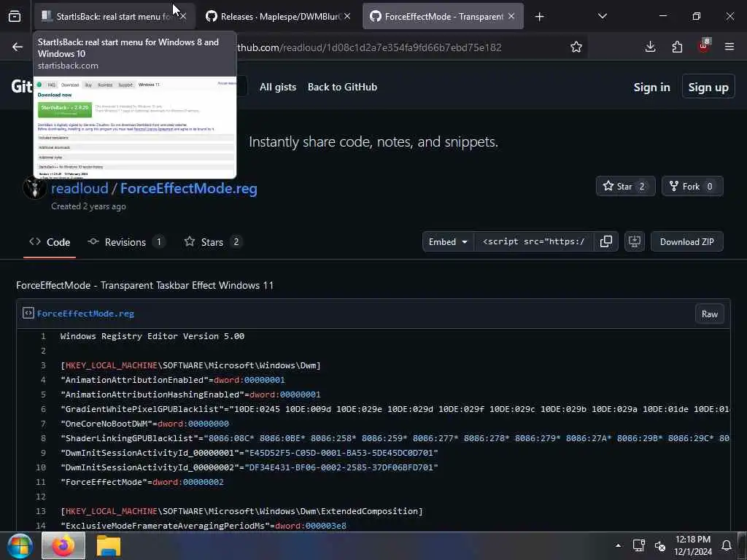Click 'Windows Registry Editor Version 5.00' line
Image resolution: width=747 pixels, height=560 pixels.
152,336
